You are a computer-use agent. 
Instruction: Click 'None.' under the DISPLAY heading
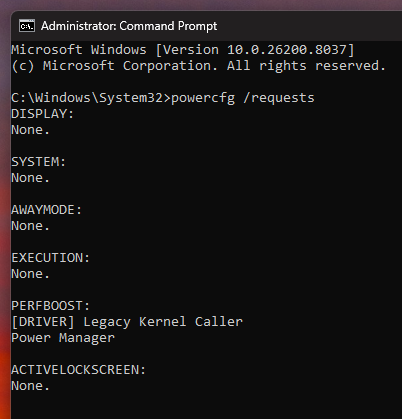[30, 130]
